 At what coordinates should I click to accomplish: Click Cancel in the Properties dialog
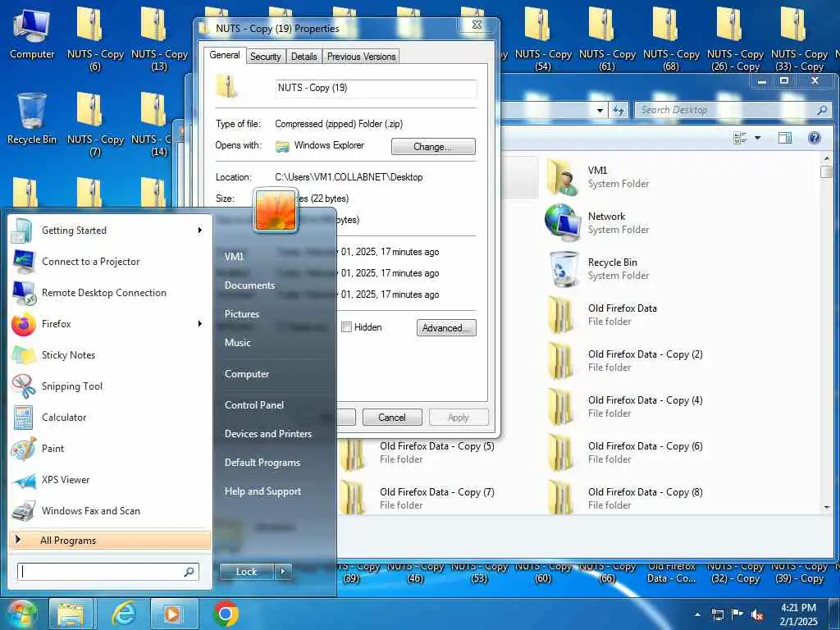[x=392, y=418]
